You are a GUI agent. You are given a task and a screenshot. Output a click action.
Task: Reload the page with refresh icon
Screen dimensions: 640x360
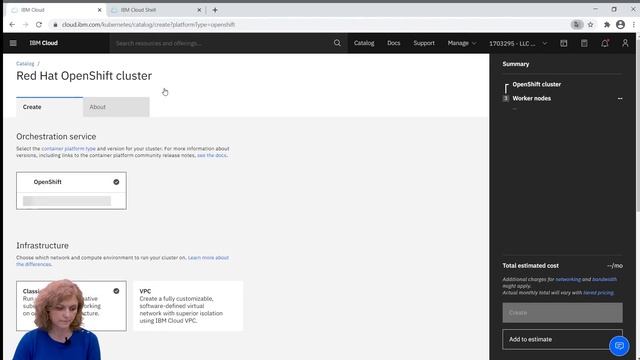(39, 24)
